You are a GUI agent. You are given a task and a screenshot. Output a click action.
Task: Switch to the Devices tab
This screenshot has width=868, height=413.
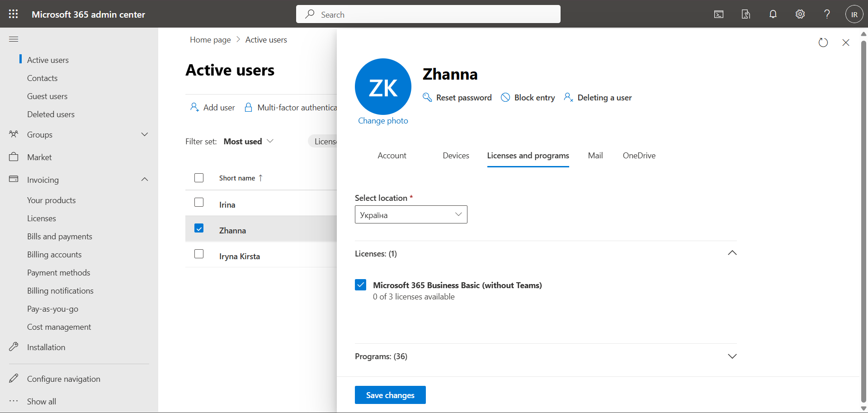456,156
